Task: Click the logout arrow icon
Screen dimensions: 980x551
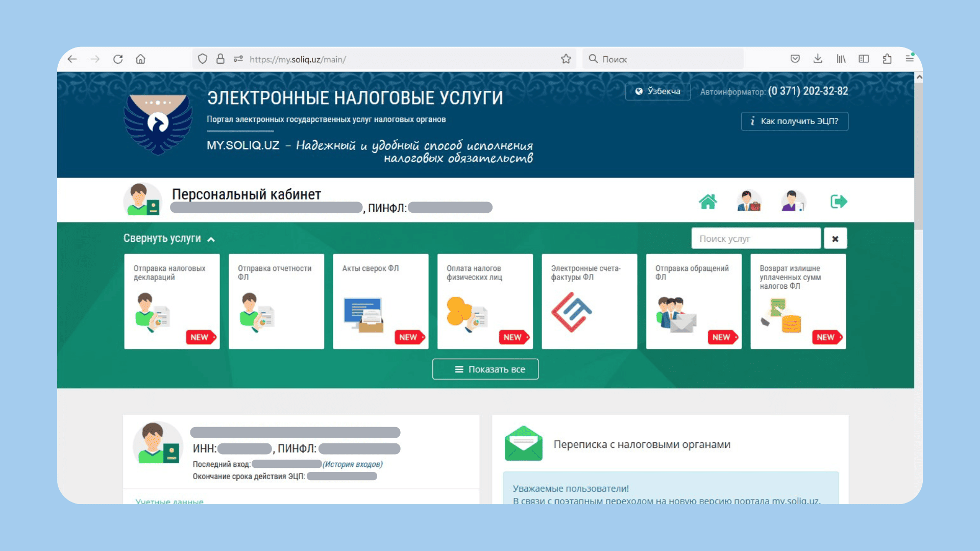Action: 839,202
